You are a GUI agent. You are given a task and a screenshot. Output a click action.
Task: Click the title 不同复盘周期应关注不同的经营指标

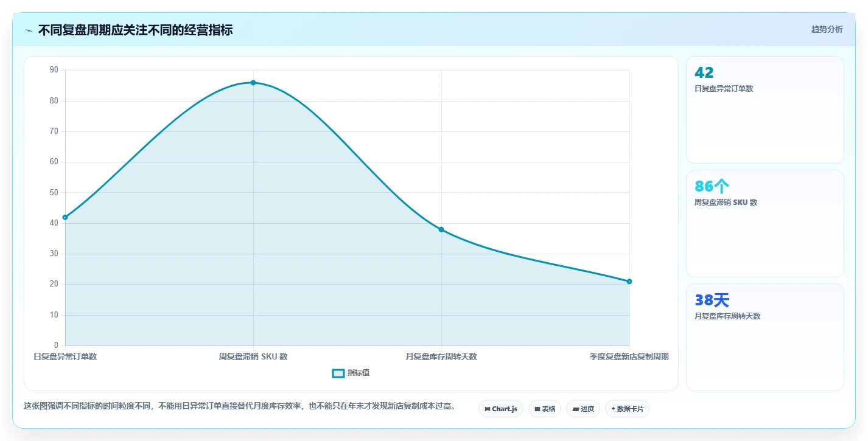tap(135, 30)
